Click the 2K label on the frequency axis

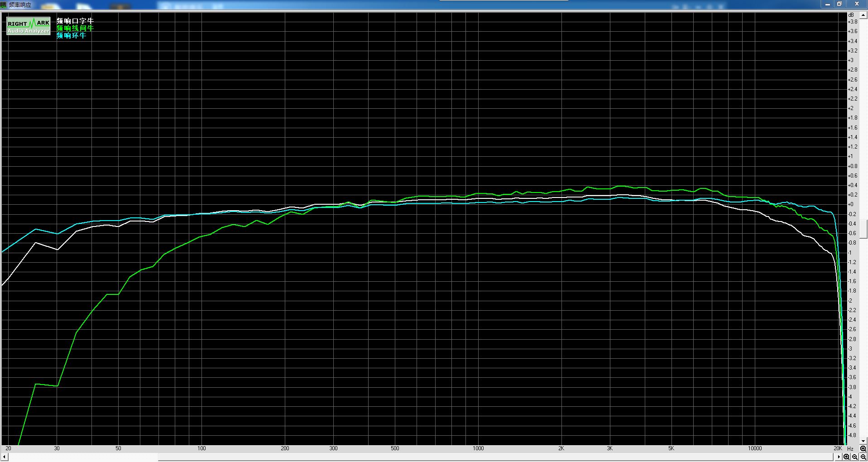[x=561, y=448]
